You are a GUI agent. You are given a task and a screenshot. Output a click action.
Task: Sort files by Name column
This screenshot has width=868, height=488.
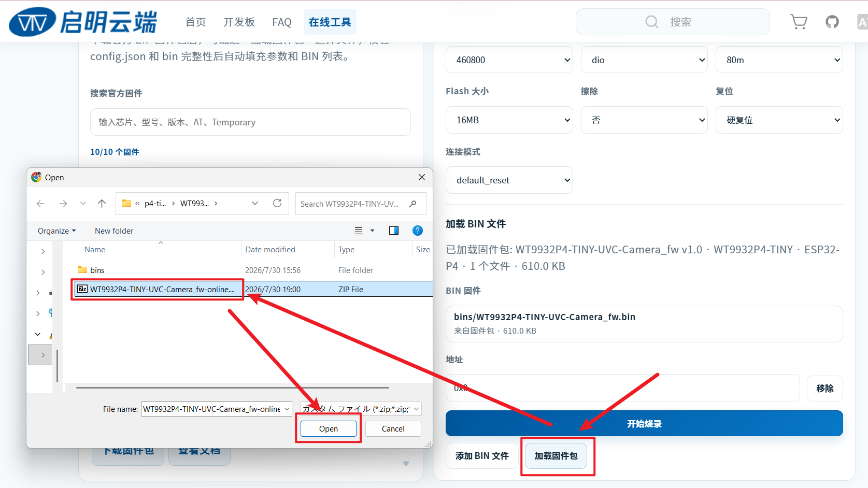click(95, 249)
